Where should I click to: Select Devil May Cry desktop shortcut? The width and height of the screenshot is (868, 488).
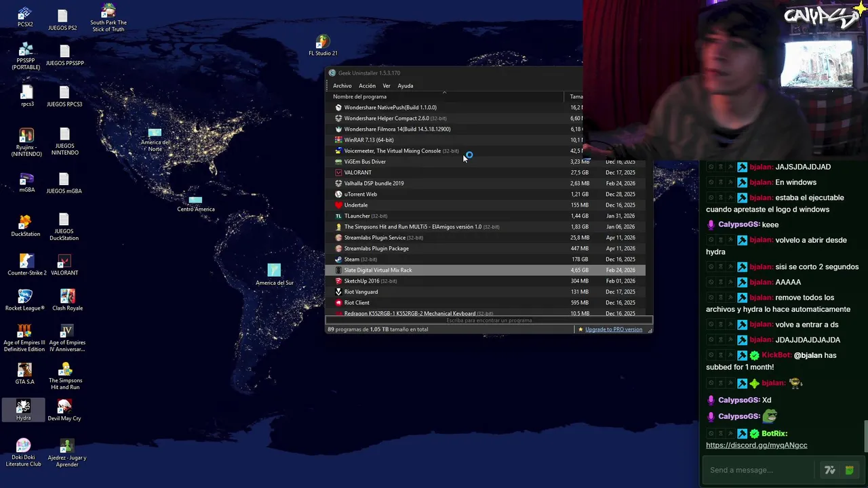pyautogui.click(x=64, y=410)
